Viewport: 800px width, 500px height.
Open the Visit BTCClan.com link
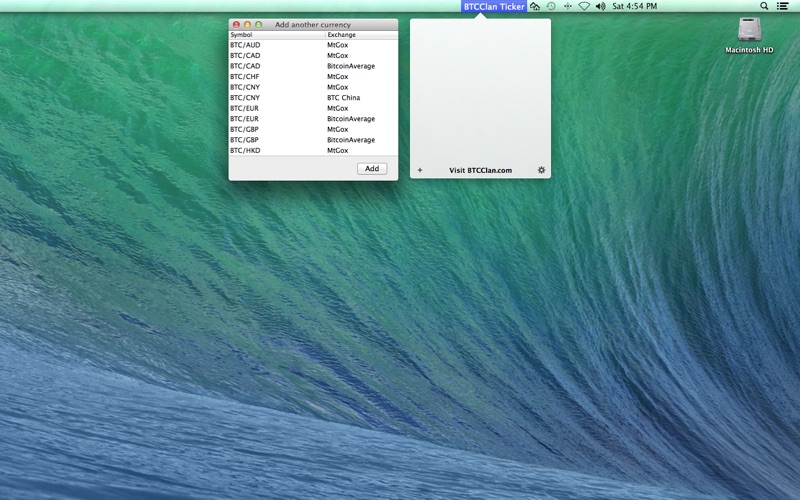(480, 170)
